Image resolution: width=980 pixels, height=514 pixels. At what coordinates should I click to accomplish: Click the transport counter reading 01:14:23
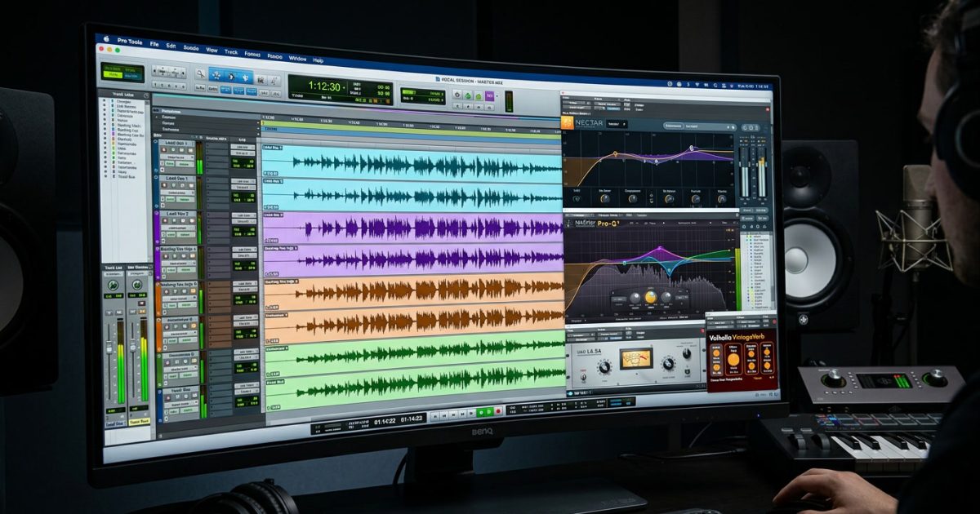pyautogui.click(x=412, y=419)
